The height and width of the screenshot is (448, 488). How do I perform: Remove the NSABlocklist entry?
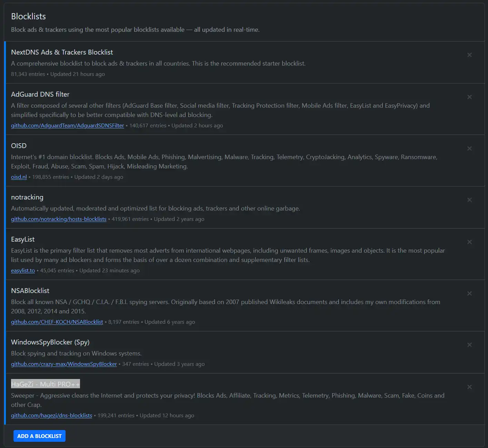pos(469,293)
